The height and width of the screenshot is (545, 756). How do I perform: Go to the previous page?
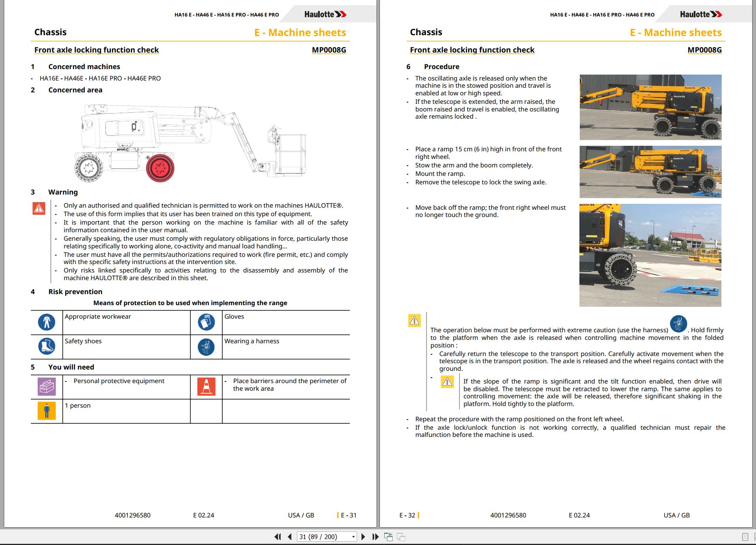(290, 537)
